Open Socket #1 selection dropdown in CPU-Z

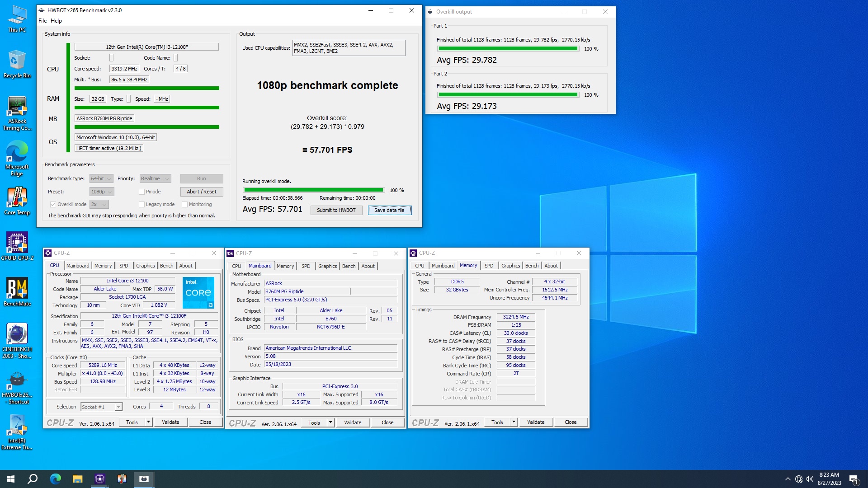101,407
